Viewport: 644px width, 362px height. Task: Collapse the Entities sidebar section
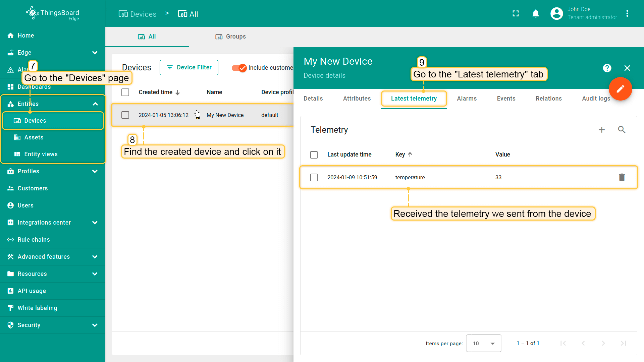(x=95, y=104)
